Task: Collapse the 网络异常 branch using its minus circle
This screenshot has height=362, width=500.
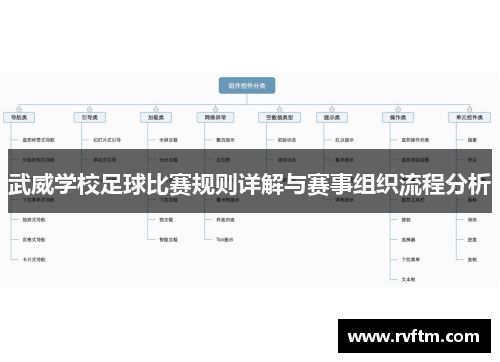Action: pos(215,109)
